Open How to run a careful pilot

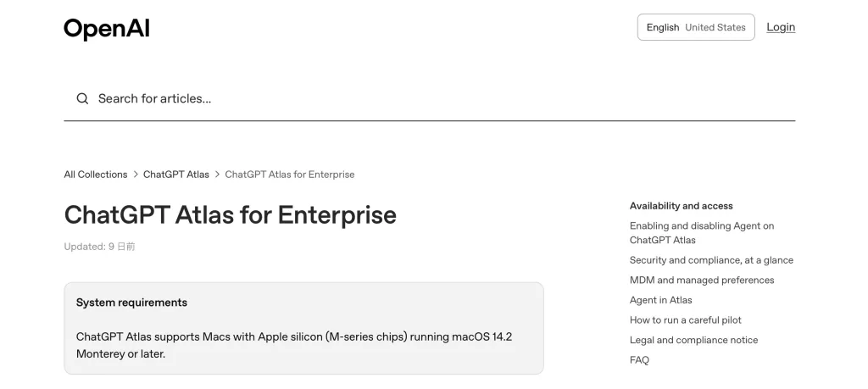685,320
